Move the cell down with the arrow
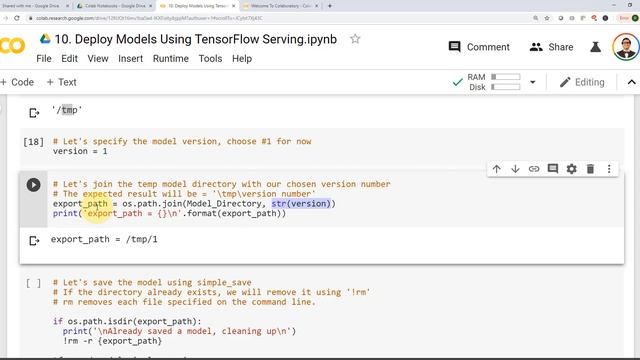The image size is (640, 360). pos(515,169)
